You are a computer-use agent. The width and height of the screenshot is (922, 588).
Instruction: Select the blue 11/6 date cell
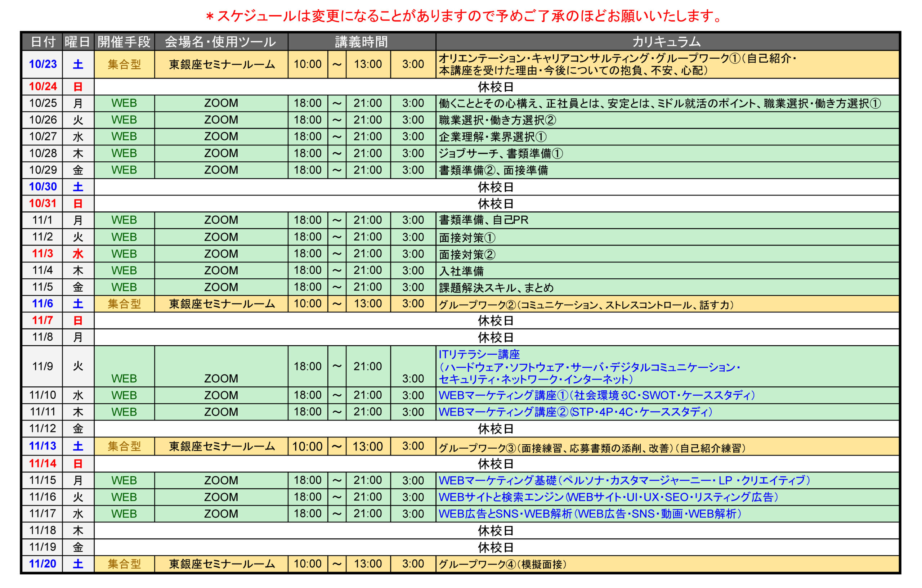(x=42, y=304)
